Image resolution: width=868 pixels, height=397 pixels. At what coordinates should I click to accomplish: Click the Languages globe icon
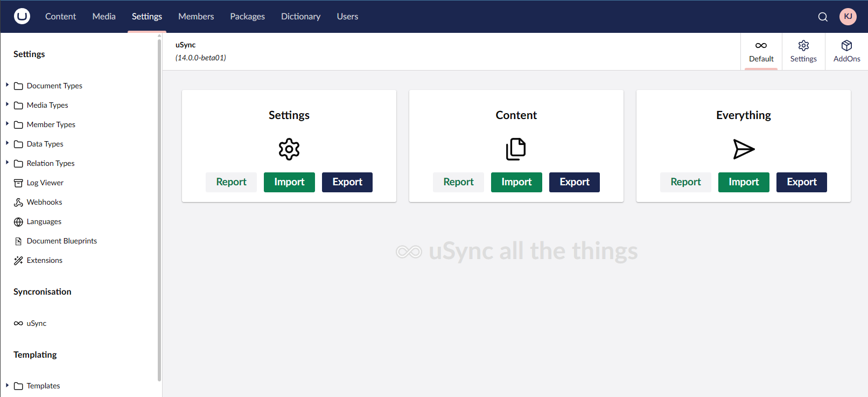click(x=18, y=222)
